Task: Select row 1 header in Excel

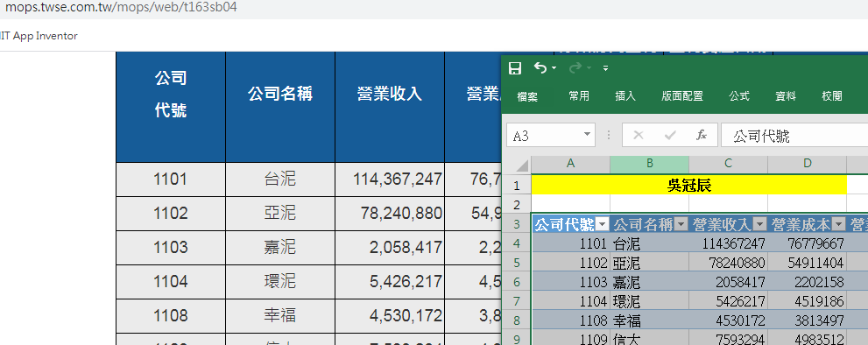Action: (517, 186)
